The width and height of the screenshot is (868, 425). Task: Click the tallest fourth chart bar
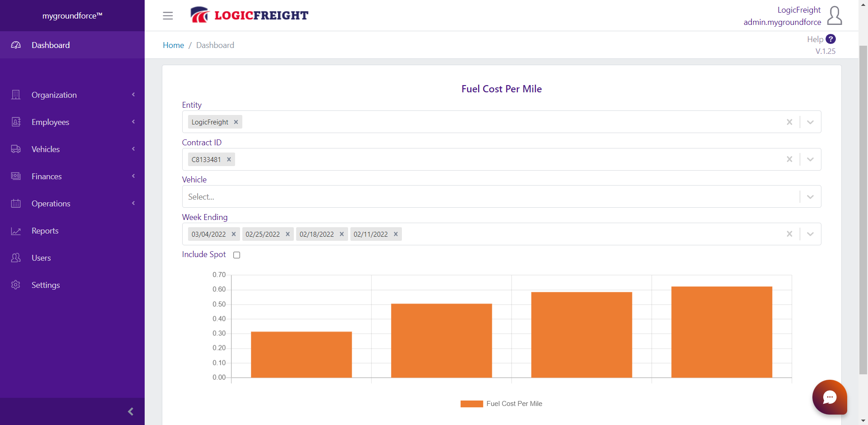(x=722, y=332)
